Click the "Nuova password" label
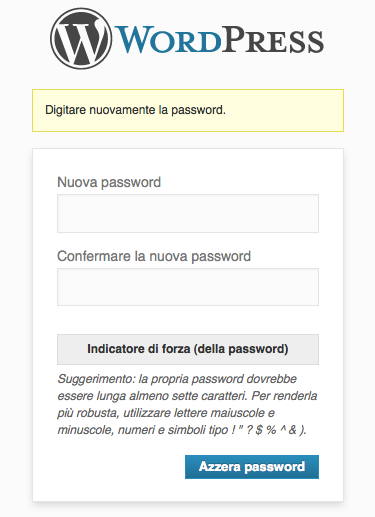The width and height of the screenshot is (375, 517). pos(109,182)
